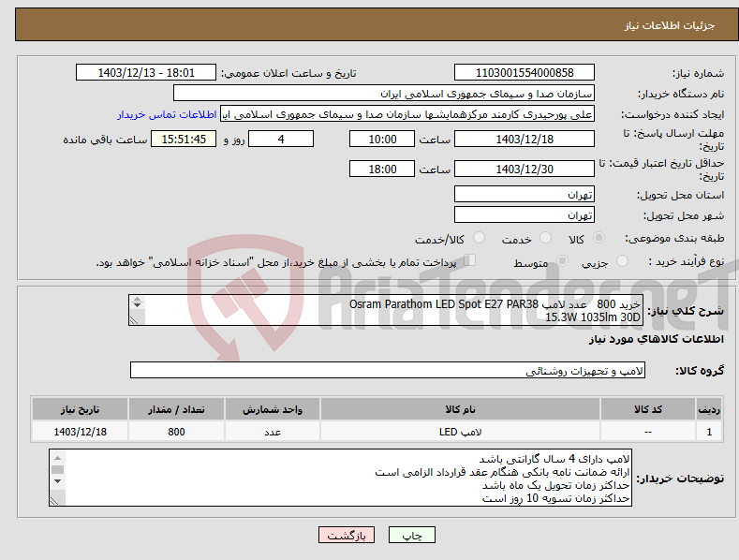Click the شرح کلی نیاز label
Image resolution: width=739 pixels, height=560 pixels.
(x=686, y=311)
